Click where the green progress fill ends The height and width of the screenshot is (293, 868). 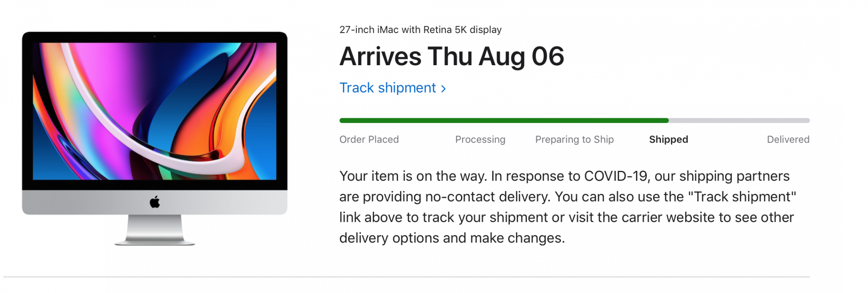coord(667,120)
